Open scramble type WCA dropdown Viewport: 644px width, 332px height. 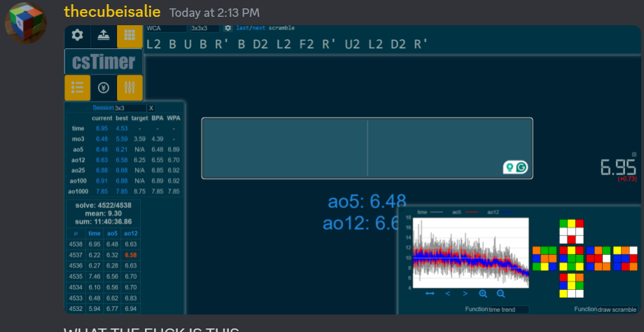click(167, 28)
